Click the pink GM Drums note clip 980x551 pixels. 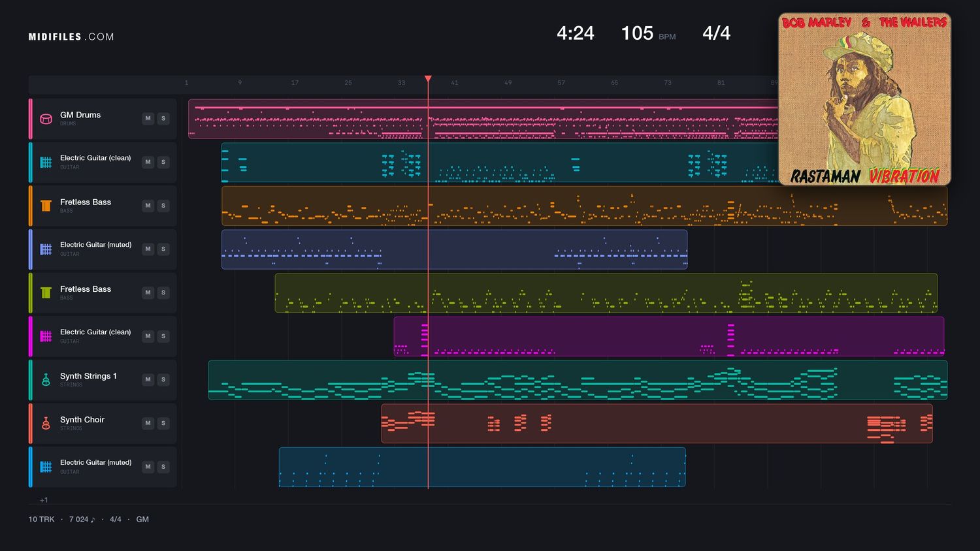click(483, 119)
